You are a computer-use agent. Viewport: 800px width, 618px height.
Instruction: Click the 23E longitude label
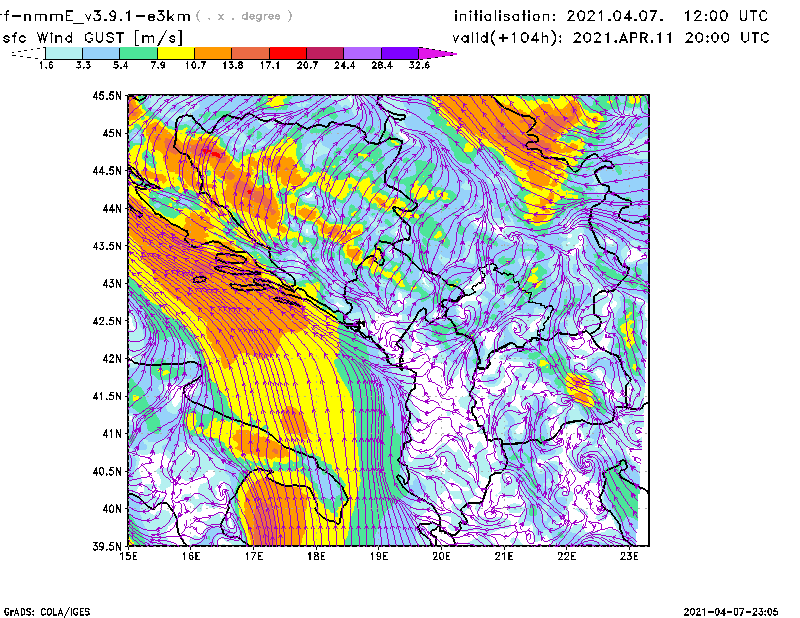(x=629, y=556)
